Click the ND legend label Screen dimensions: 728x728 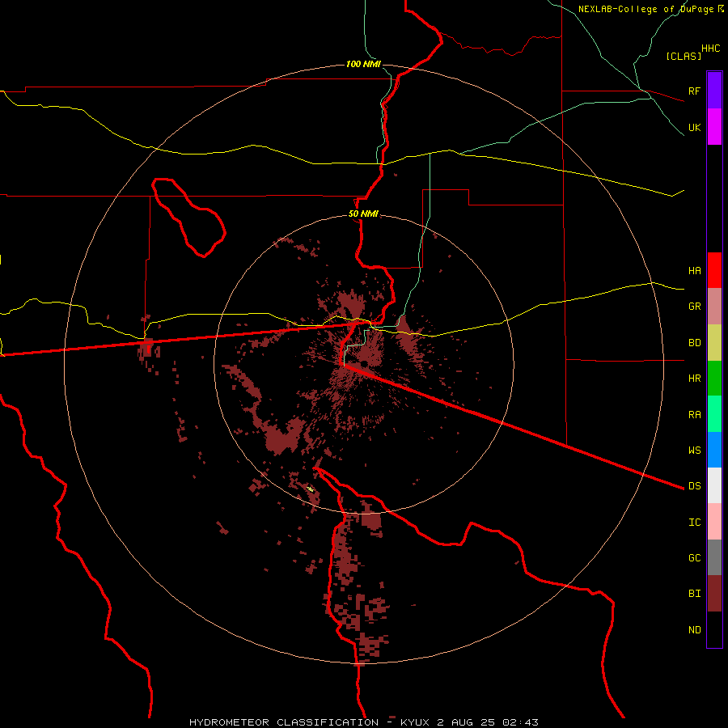(x=694, y=629)
